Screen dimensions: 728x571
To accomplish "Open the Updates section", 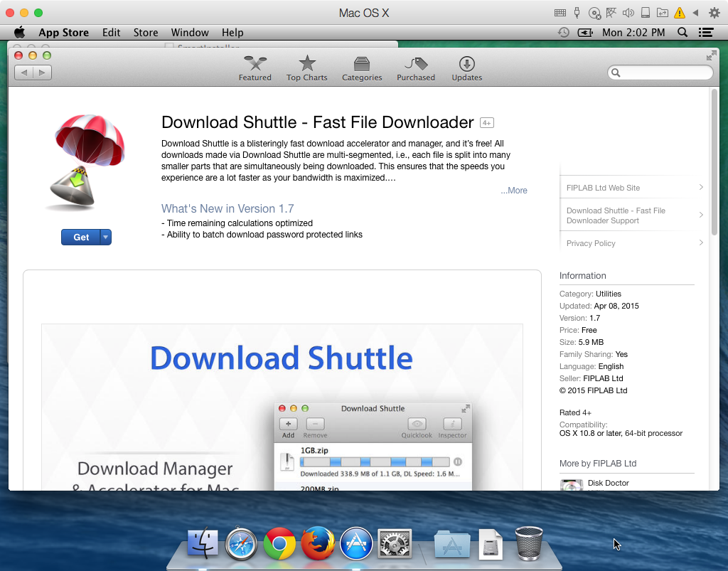I will click(466, 68).
